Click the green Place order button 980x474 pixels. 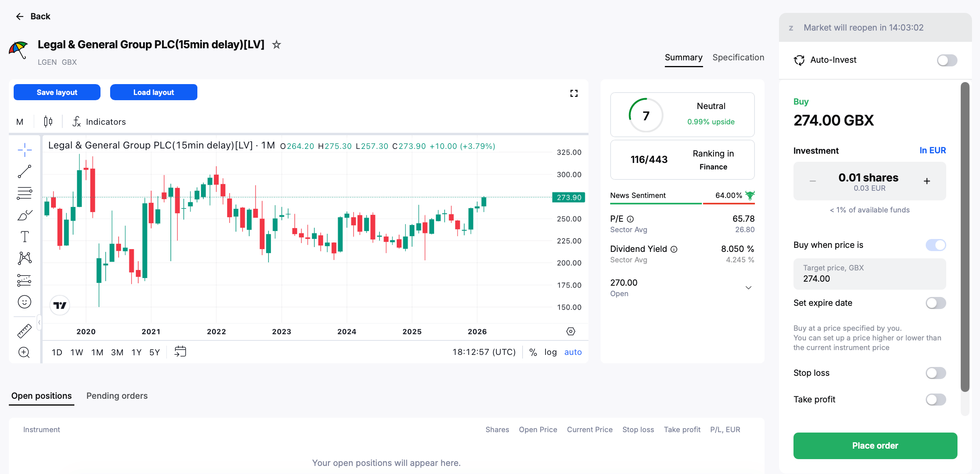pyautogui.click(x=875, y=445)
